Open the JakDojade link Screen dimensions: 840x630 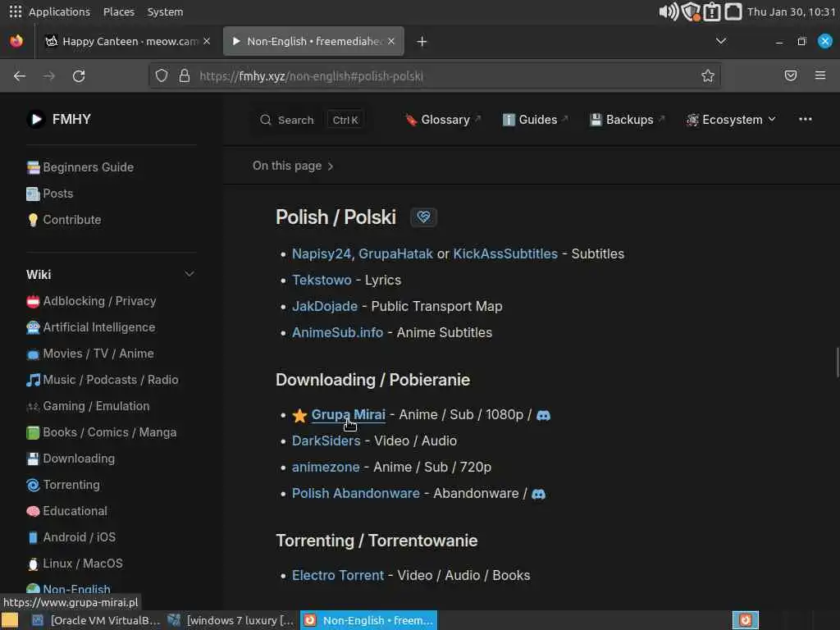pos(325,307)
